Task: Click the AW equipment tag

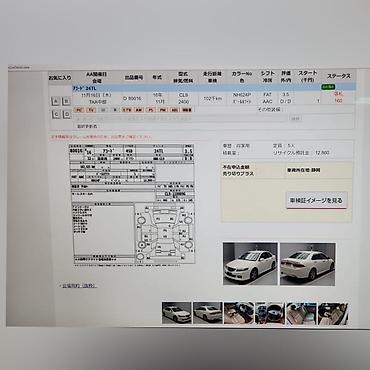Action: pyautogui.click(x=139, y=110)
